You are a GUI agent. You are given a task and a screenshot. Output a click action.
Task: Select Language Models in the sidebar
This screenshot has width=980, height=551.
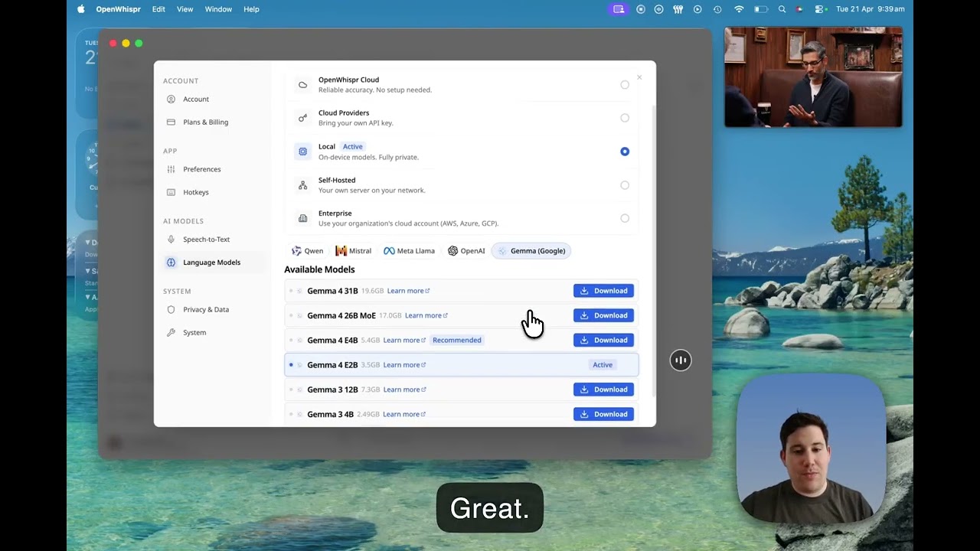[214, 262]
